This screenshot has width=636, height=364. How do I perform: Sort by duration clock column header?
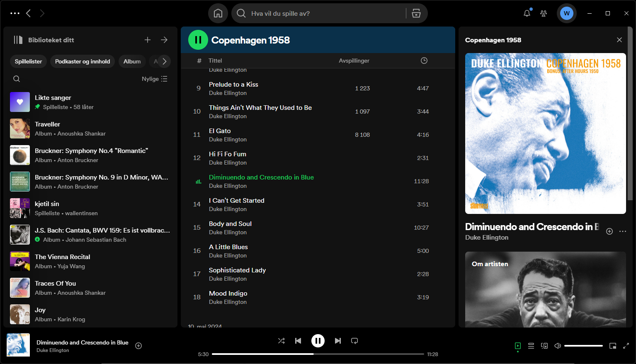[424, 61]
